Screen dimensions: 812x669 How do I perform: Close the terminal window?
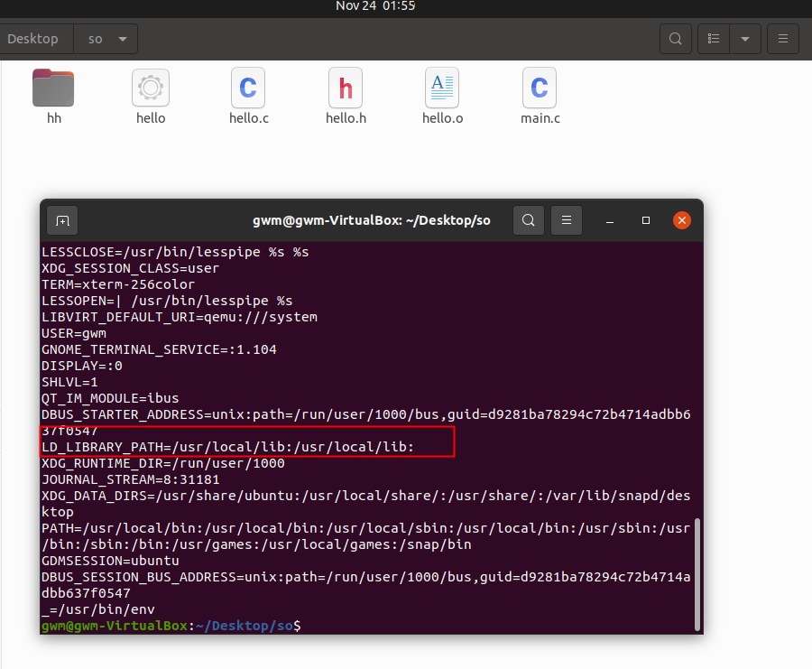point(682,220)
